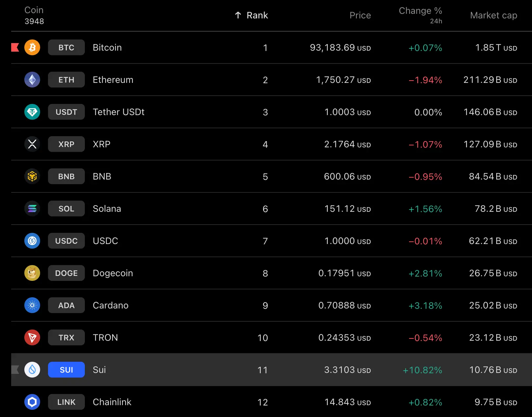Click XRP price 2.1764 USD

pyautogui.click(x=348, y=144)
